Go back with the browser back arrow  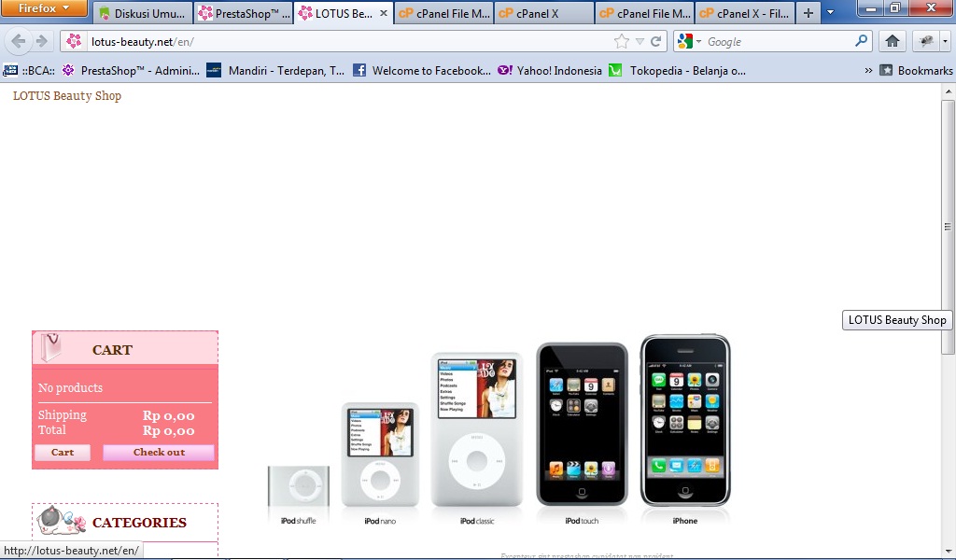coord(19,41)
